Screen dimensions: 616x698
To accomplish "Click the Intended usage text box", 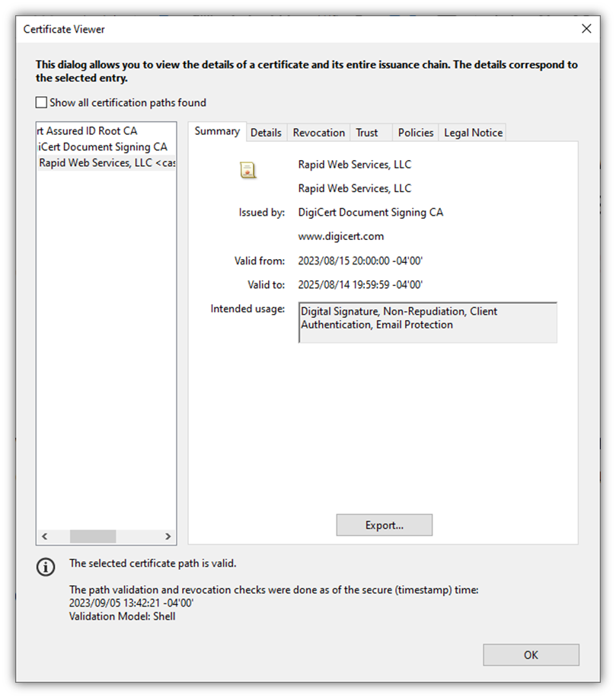I will point(428,323).
